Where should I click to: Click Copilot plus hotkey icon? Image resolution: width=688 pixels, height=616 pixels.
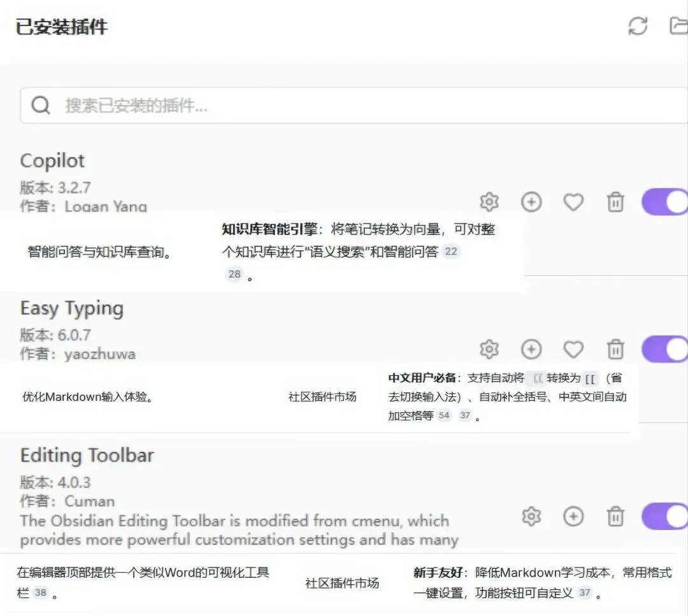[531, 202]
